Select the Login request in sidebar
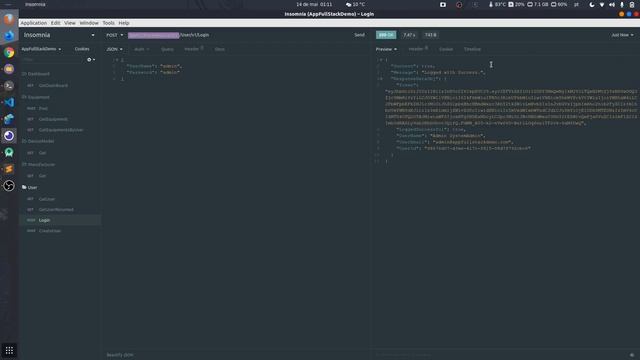This screenshot has height=360, width=640. 60,220
